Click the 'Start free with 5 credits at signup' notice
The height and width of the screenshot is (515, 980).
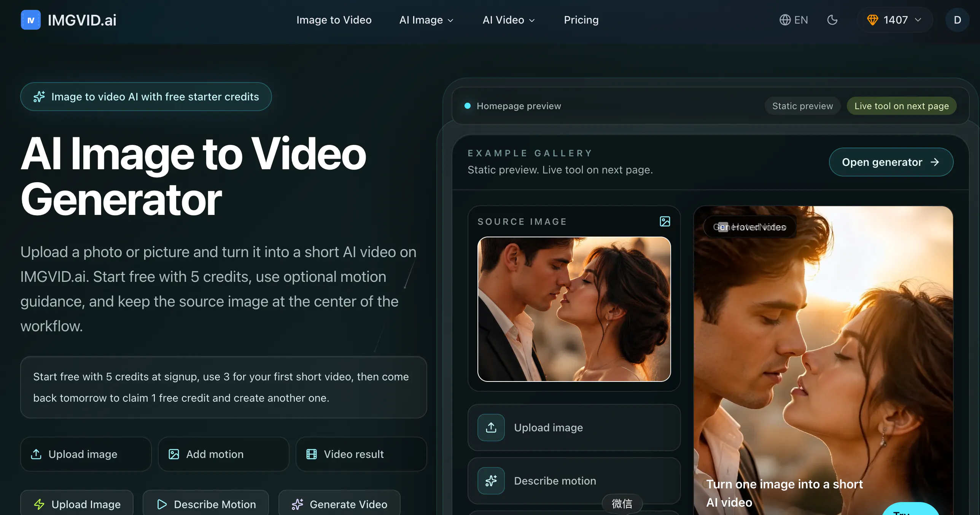(224, 387)
